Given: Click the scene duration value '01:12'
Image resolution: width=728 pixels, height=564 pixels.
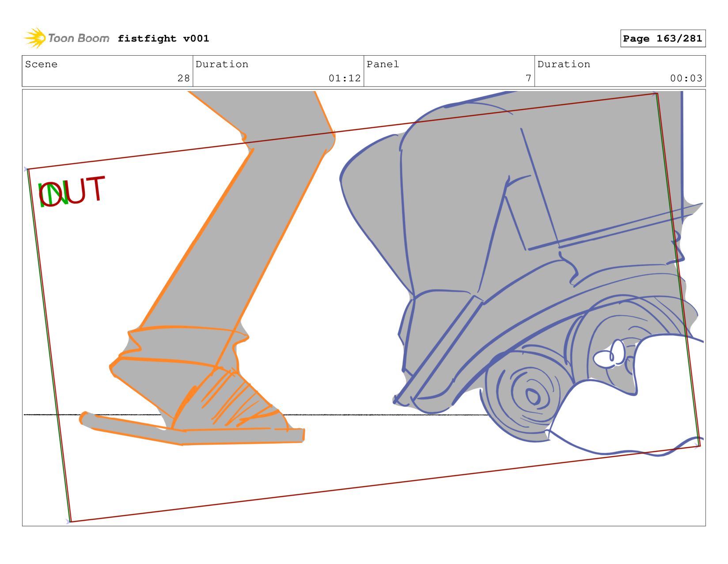Looking at the screenshot, I should (x=345, y=78).
